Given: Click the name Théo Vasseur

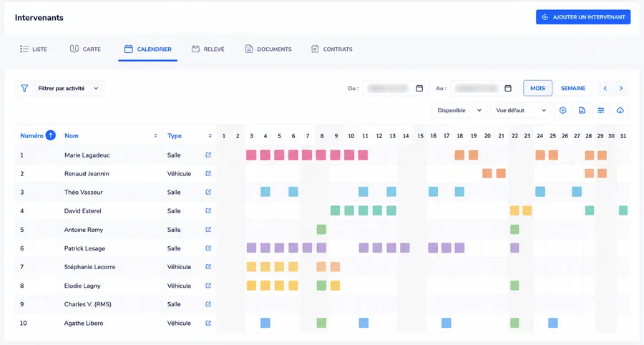Looking at the screenshot, I should 84,193.
